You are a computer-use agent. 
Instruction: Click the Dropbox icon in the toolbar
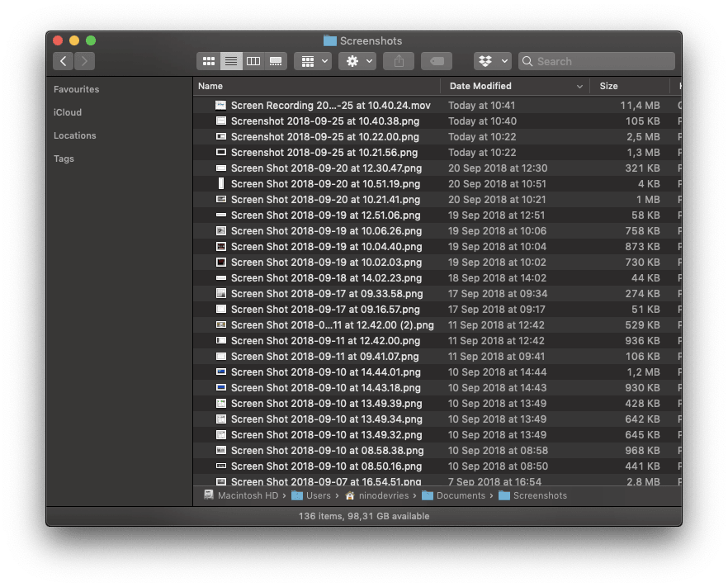click(x=487, y=60)
